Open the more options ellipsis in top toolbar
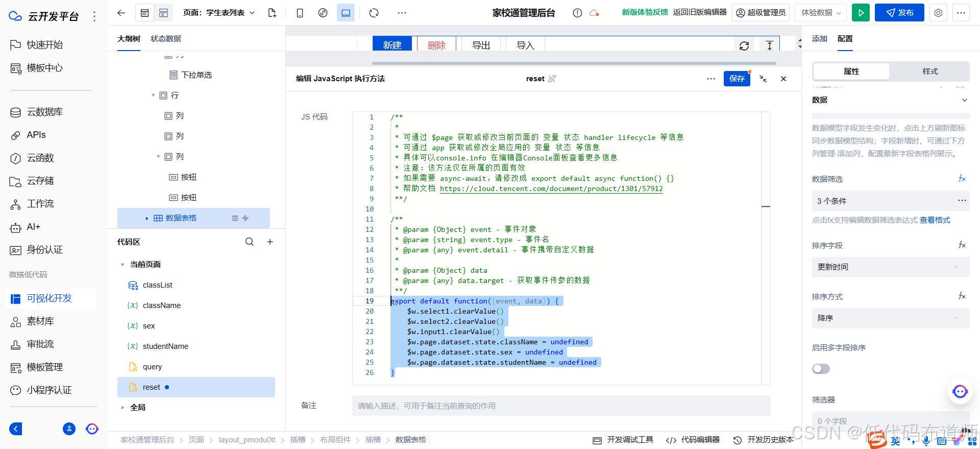Viewport: 980px width, 449px height. [x=402, y=13]
